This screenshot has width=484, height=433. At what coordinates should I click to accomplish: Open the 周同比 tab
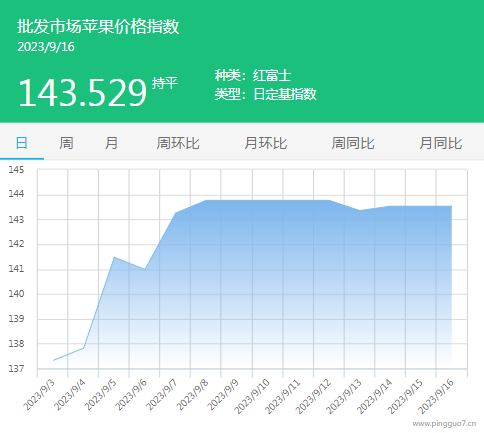[353, 143]
